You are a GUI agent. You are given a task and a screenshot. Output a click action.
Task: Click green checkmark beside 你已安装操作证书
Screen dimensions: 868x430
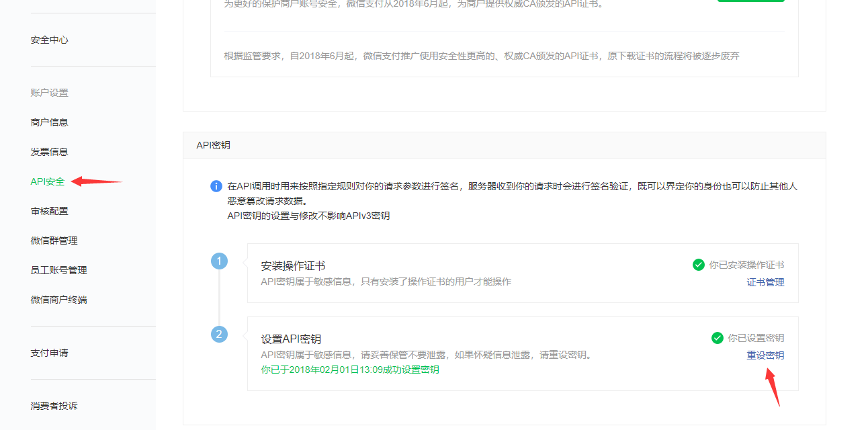click(x=699, y=265)
